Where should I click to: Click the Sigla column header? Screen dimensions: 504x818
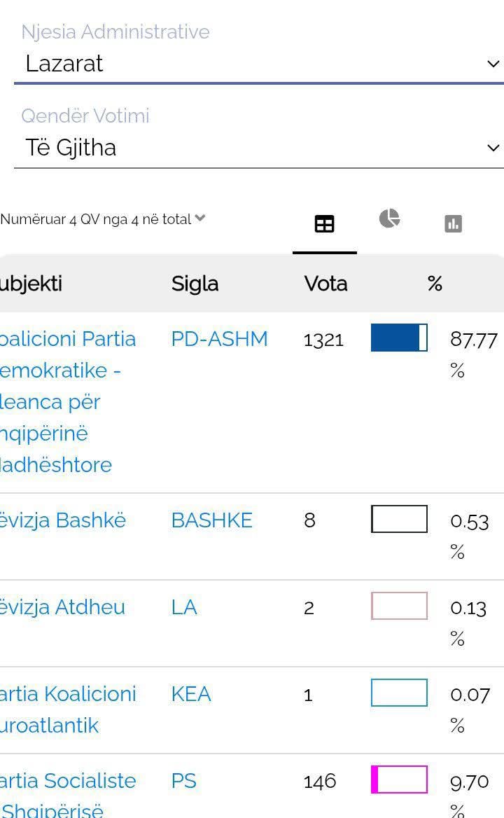click(195, 284)
